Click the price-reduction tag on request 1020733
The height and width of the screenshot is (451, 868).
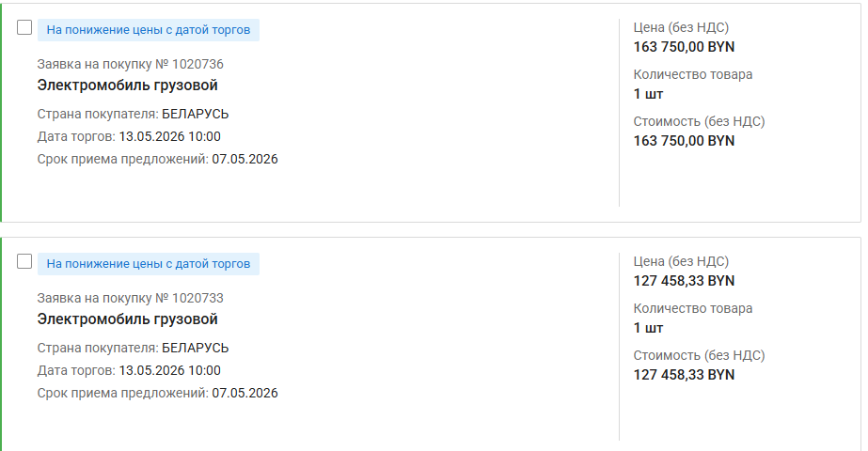point(149,263)
